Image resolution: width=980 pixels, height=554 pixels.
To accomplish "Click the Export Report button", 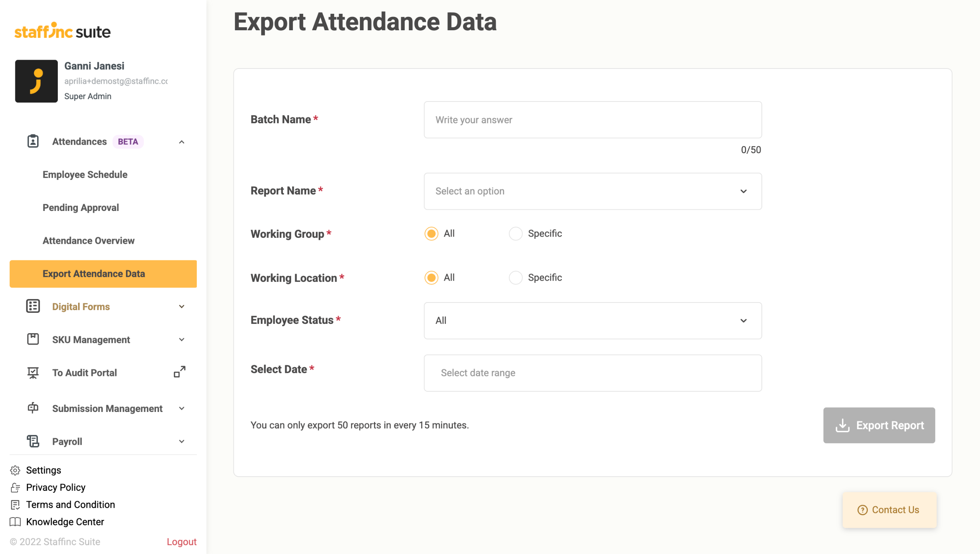I will click(x=879, y=425).
